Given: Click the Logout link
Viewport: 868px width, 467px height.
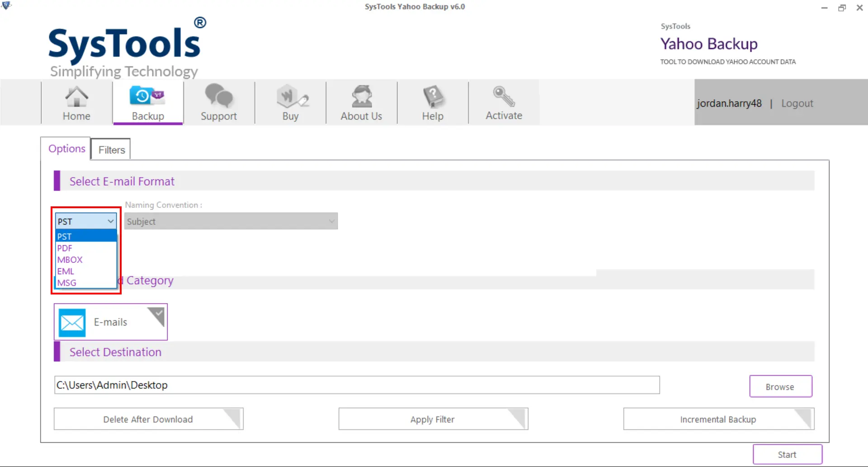Looking at the screenshot, I should coord(797,103).
